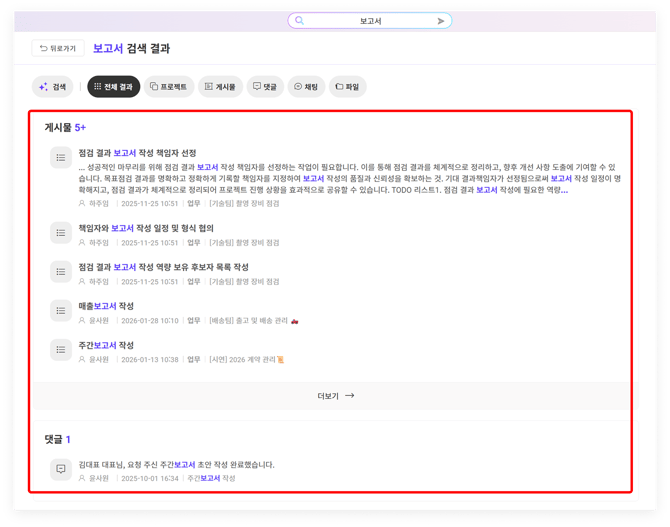Click list icon beside 주간보고서 작성 post
Image resolution: width=670 pixels, height=527 pixels.
point(60,349)
